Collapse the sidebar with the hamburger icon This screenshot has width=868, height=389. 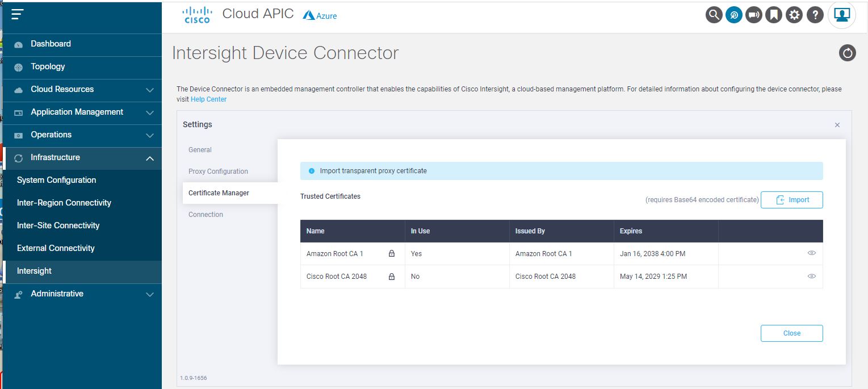pos(18,15)
